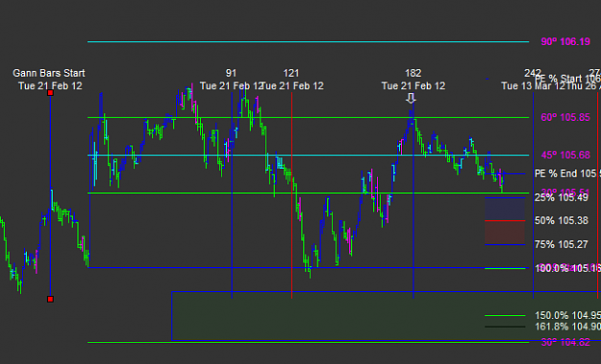Select the red handle at the bottom of the Gann Bars line
This screenshot has height=364, width=601.
point(50,299)
